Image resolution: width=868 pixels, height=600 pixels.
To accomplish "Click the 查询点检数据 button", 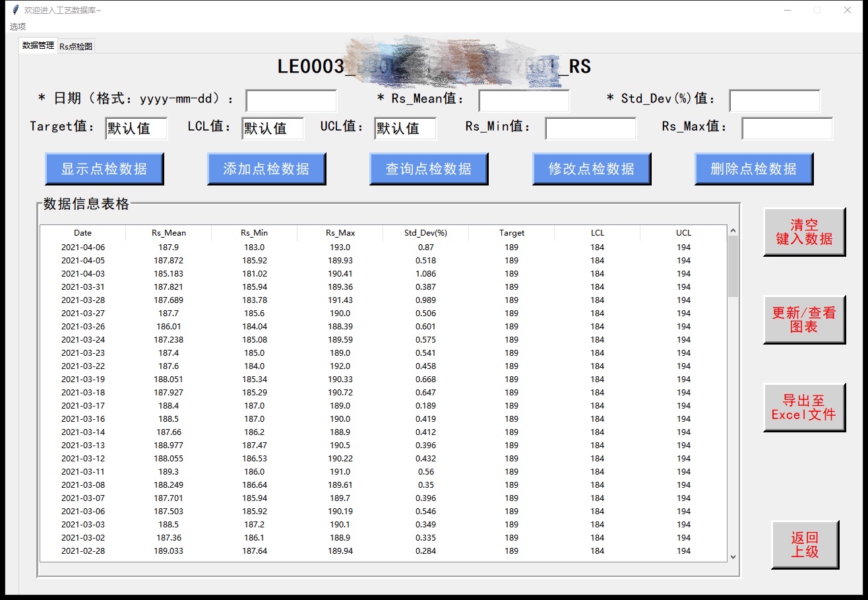I will [428, 169].
